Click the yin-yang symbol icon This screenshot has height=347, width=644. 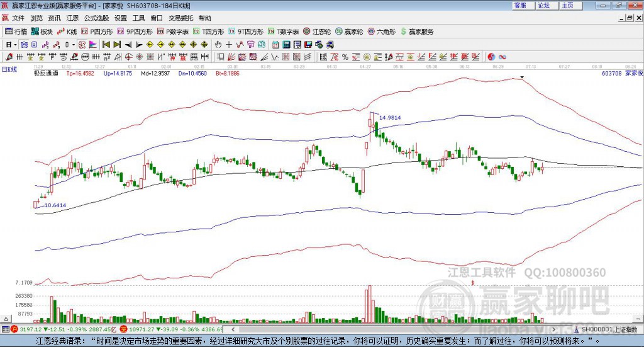click(x=491, y=57)
